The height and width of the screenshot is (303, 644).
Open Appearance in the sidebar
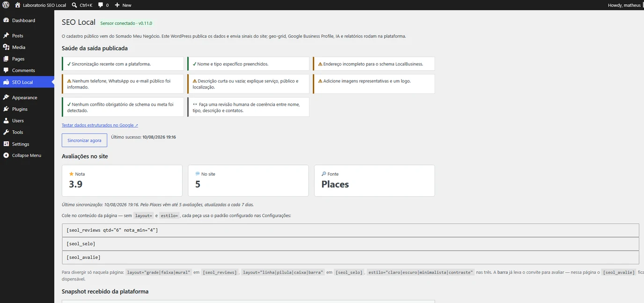(27, 97)
